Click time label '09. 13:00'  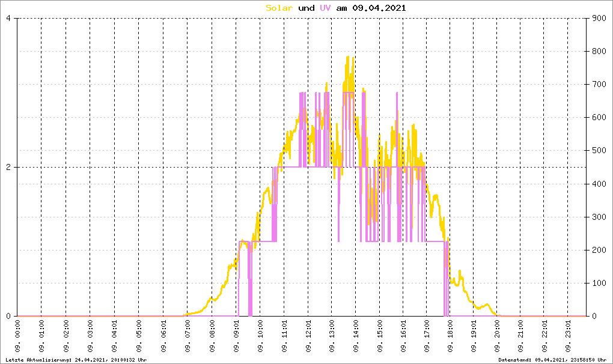[x=332, y=336]
